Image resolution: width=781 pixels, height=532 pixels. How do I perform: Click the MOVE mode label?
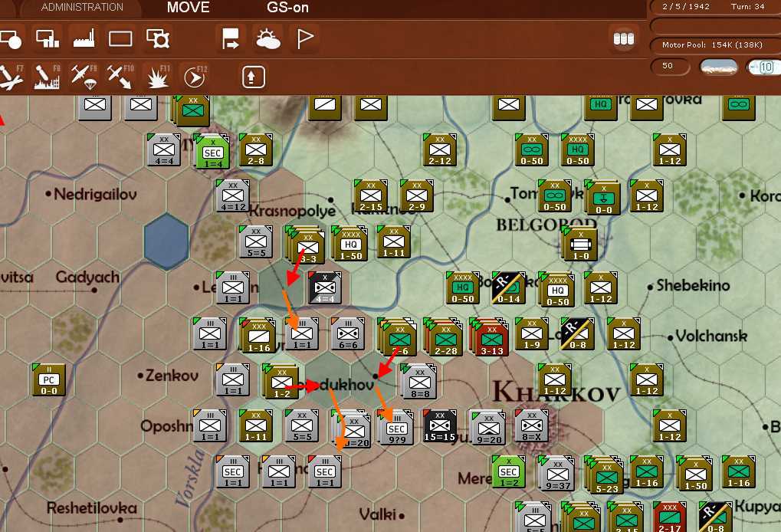click(189, 7)
